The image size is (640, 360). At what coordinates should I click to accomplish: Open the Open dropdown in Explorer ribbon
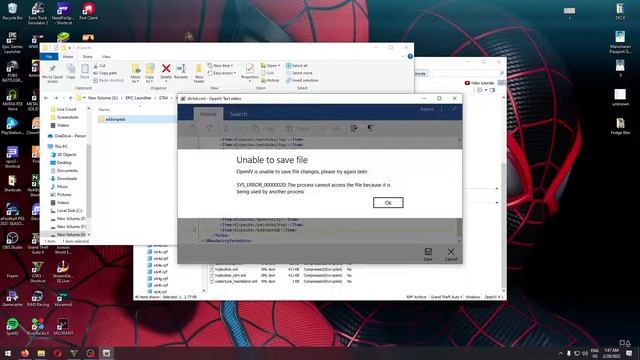270,66
